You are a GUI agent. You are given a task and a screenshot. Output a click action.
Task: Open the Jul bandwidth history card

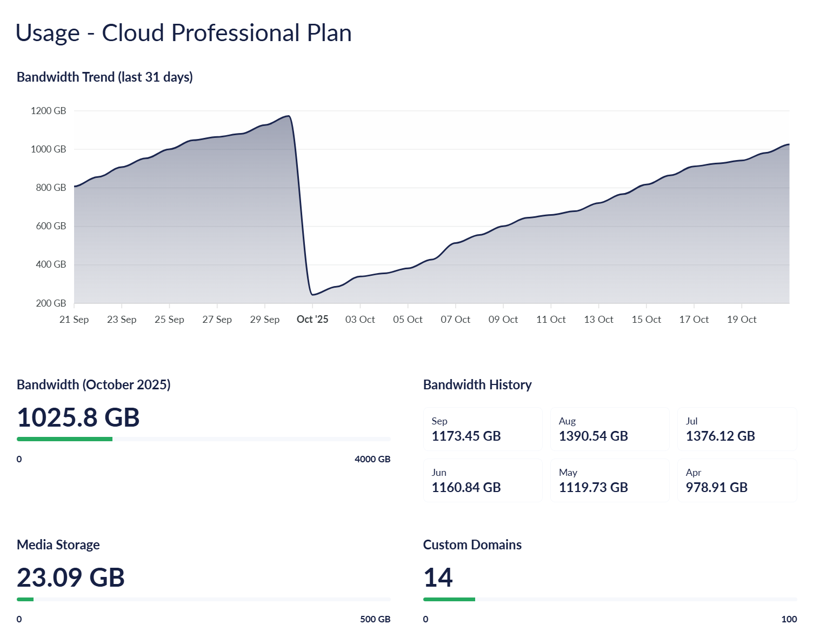737,429
